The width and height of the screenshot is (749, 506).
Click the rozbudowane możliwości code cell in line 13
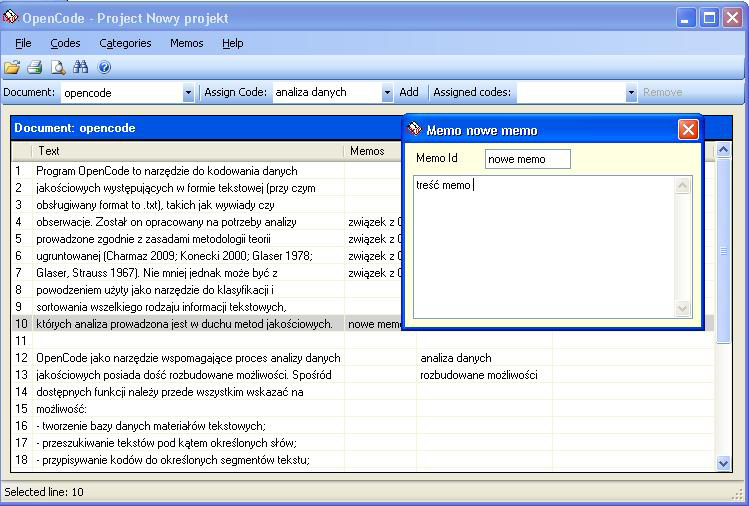484,375
